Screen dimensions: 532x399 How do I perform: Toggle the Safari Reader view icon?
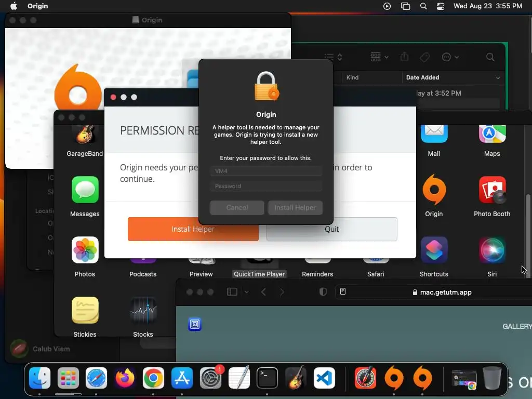(x=343, y=291)
